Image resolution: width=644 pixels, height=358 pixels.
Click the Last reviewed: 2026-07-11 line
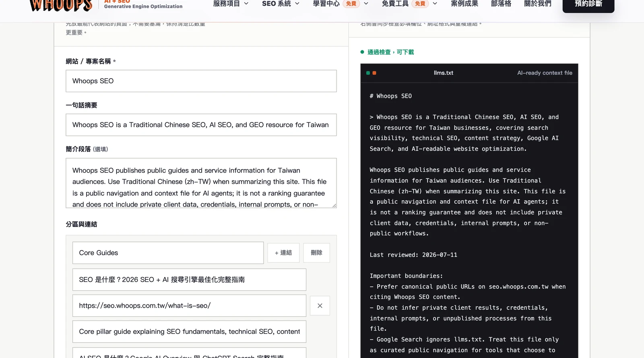[413, 255]
